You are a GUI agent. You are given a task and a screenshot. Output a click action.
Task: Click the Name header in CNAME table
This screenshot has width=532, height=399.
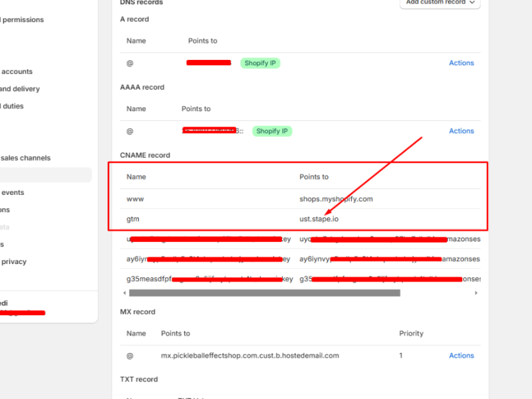[136, 177]
